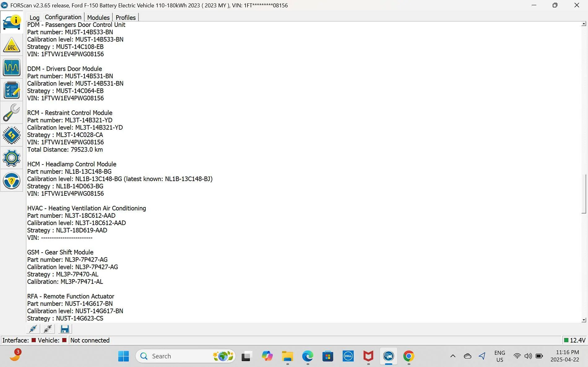
Task: Switch to the Log tab
Action: click(34, 18)
